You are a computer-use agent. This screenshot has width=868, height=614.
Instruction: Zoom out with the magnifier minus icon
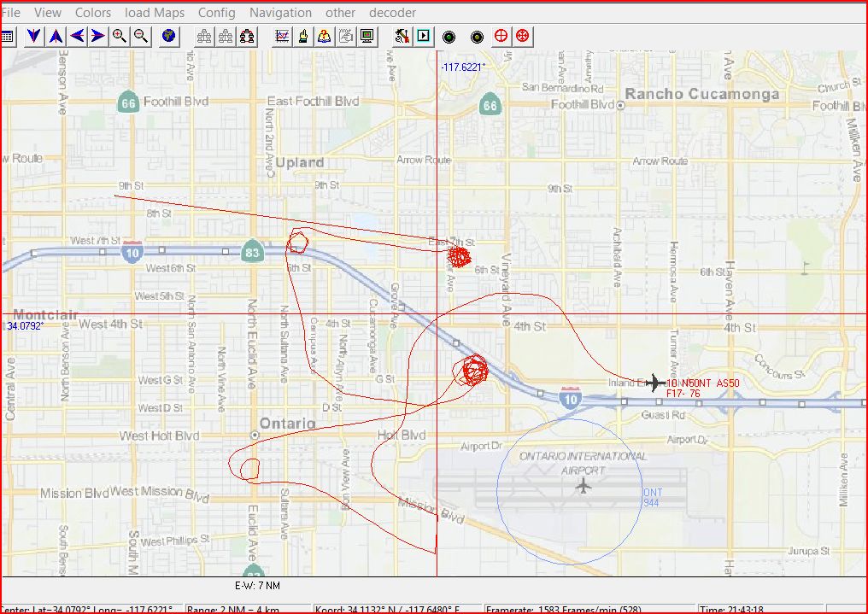click(141, 36)
